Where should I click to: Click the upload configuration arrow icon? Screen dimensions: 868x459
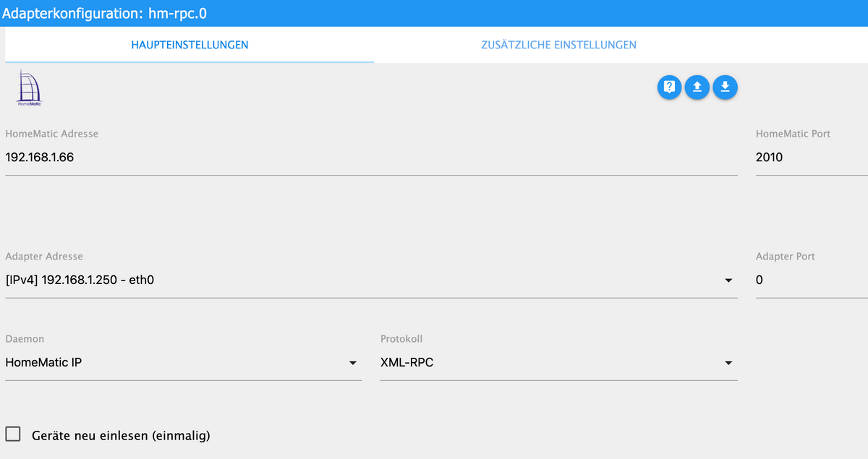(697, 87)
